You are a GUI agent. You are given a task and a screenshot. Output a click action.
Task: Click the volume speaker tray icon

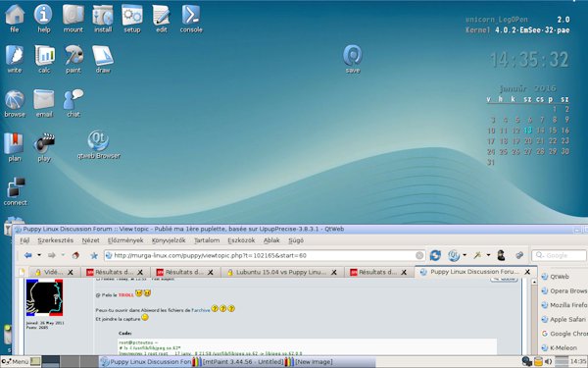(548, 361)
